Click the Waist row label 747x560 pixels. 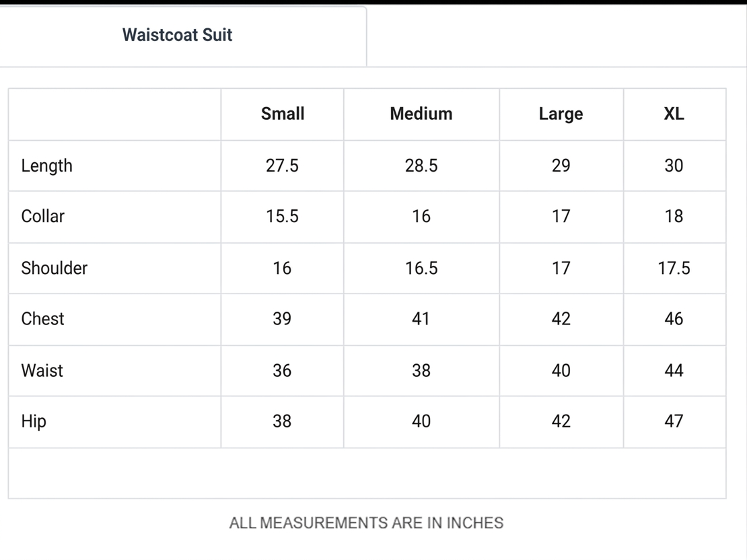coord(42,371)
